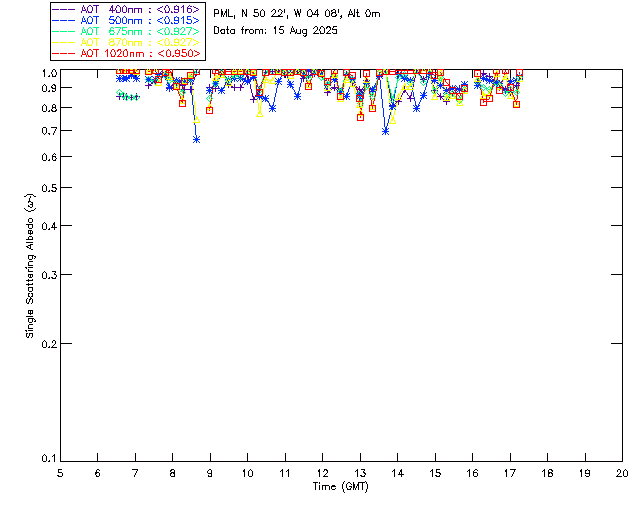Click the blue asterisk dip near 13.7 hours
Viewport: 640px width, 512px height.
point(385,131)
